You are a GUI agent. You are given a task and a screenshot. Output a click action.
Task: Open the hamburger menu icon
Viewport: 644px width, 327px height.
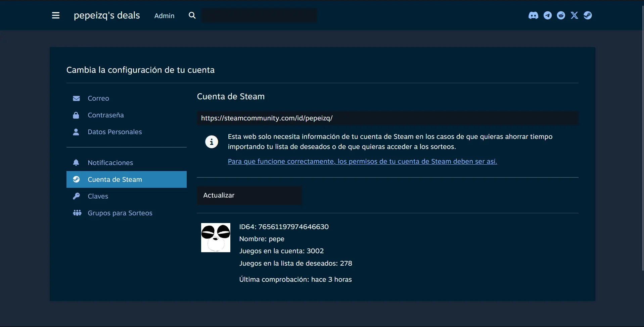click(56, 15)
